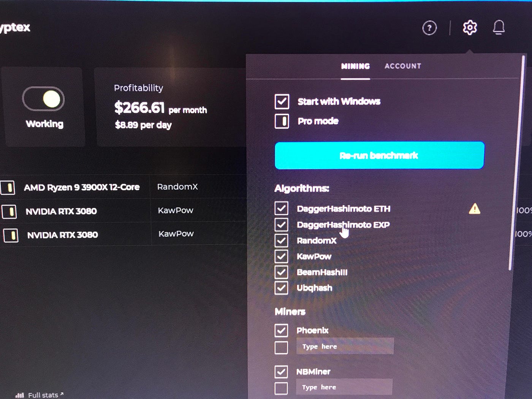The width and height of the screenshot is (532, 399).
Task: Toggle the first NVIDIA RTX 3080 device switch
Action: pos(9,212)
